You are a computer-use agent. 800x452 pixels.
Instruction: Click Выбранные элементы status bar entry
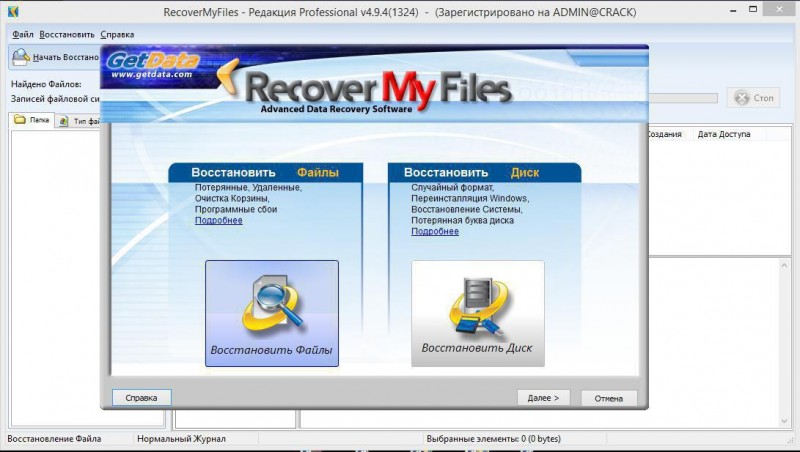[x=493, y=439]
